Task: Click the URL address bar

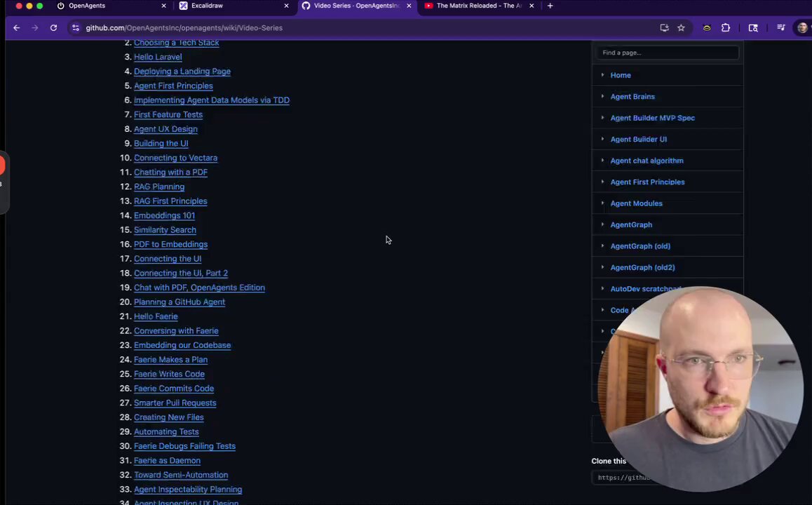Action: coord(363,28)
